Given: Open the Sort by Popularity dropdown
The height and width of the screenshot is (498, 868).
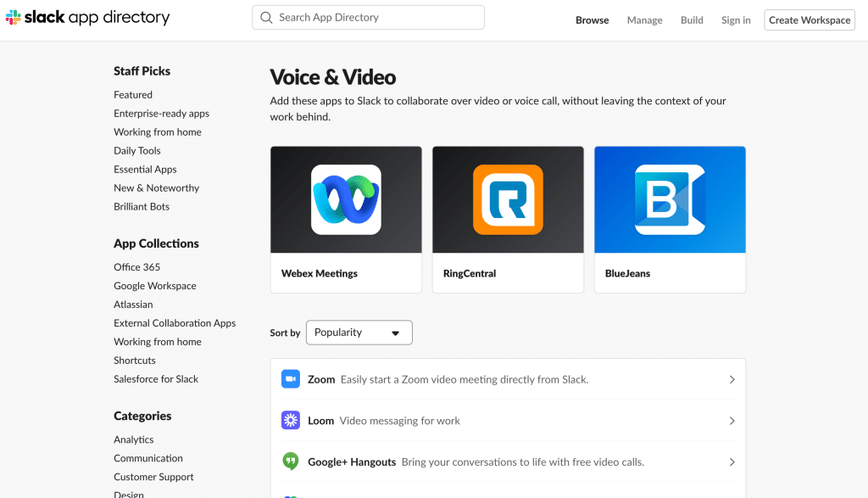Looking at the screenshot, I should [x=359, y=333].
